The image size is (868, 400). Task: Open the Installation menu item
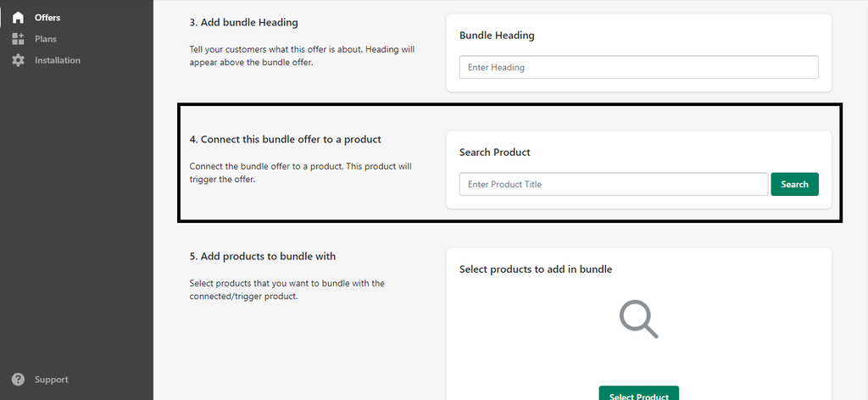58,60
